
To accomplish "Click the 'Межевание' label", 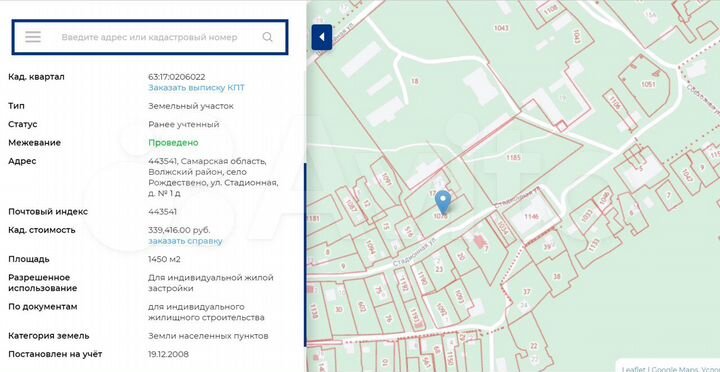I will click(34, 143).
